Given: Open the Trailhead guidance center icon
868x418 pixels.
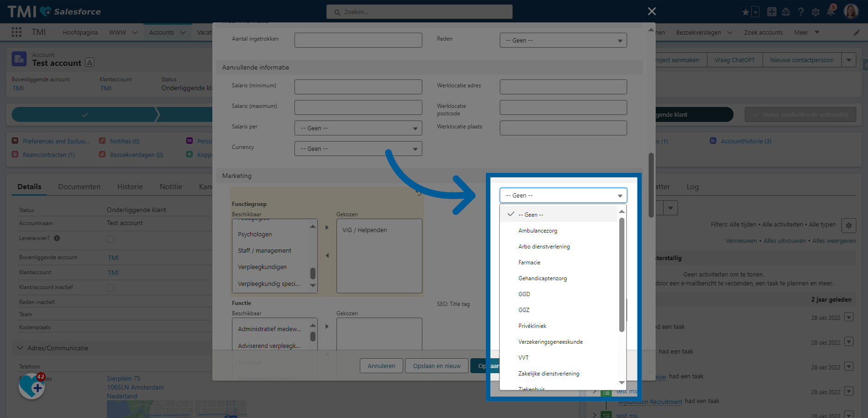Looking at the screenshot, I should click(x=786, y=12).
